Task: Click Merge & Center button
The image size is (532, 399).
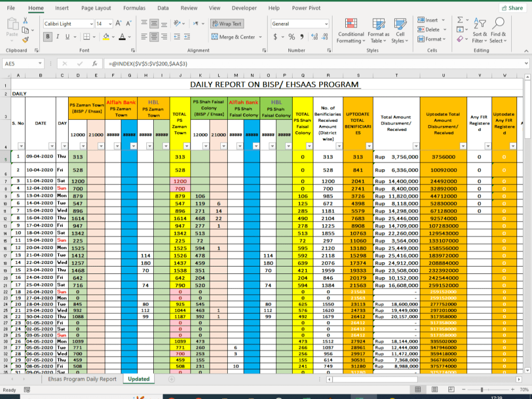Action: pos(233,37)
